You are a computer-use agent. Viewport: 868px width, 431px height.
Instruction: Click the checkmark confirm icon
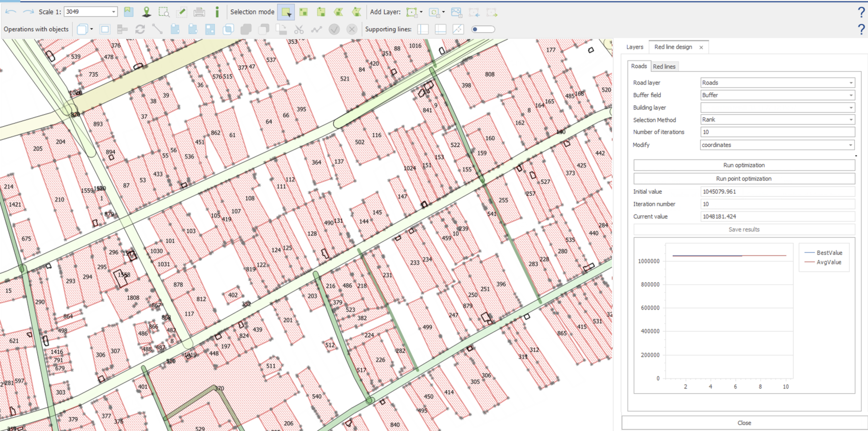(x=334, y=29)
